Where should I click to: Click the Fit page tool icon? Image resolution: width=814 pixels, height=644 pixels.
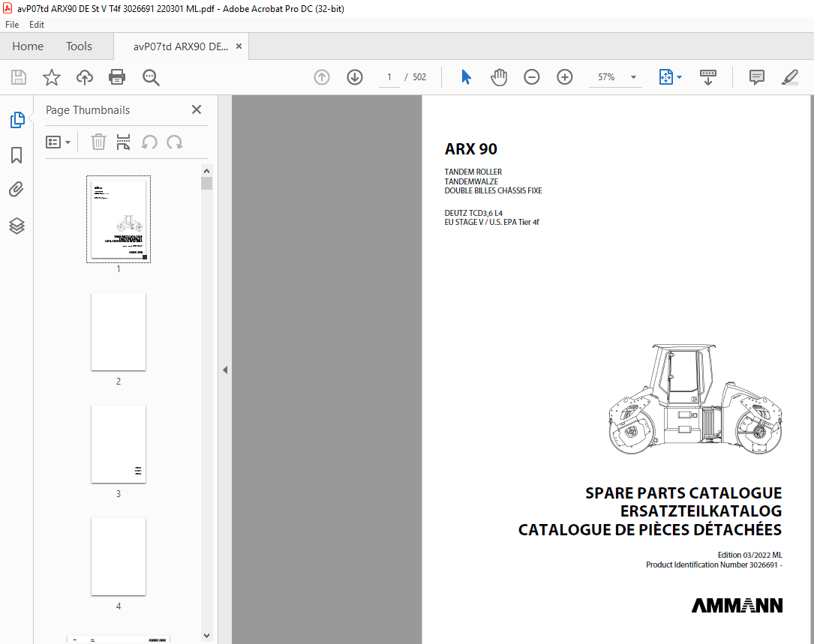tap(665, 77)
